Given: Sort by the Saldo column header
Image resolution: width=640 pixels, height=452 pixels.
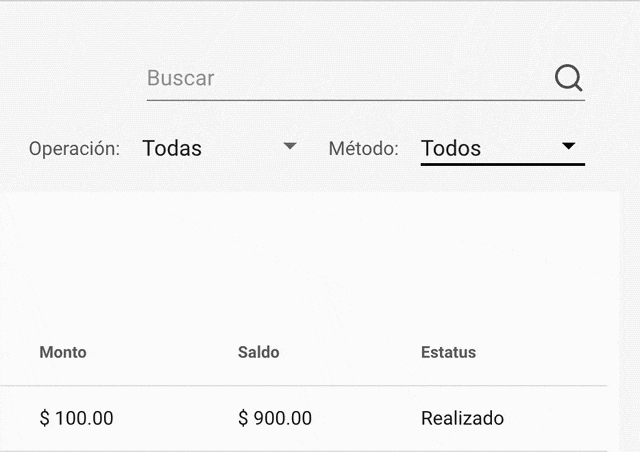Looking at the screenshot, I should click(258, 352).
